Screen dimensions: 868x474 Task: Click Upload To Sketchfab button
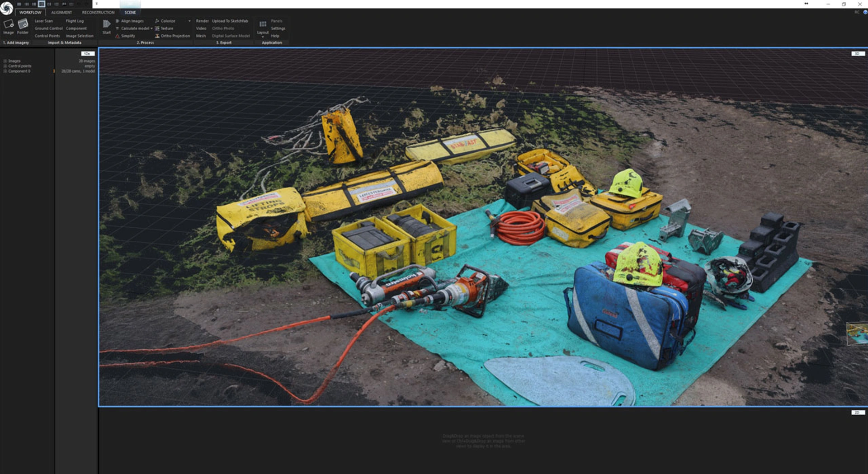point(230,21)
